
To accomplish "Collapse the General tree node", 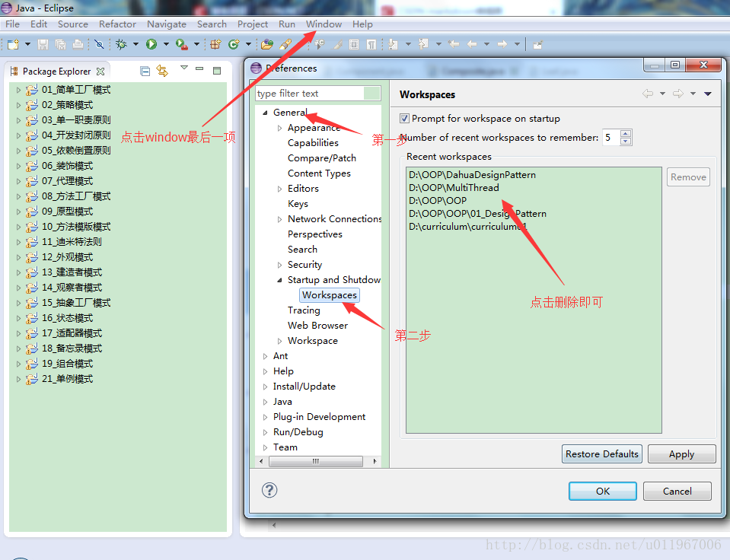I will (x=265, y=113).
